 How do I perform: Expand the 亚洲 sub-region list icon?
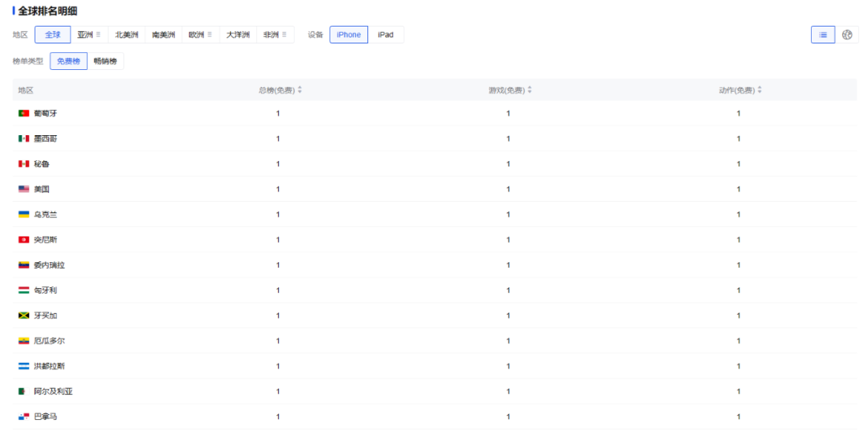click(x=99, y=35)
